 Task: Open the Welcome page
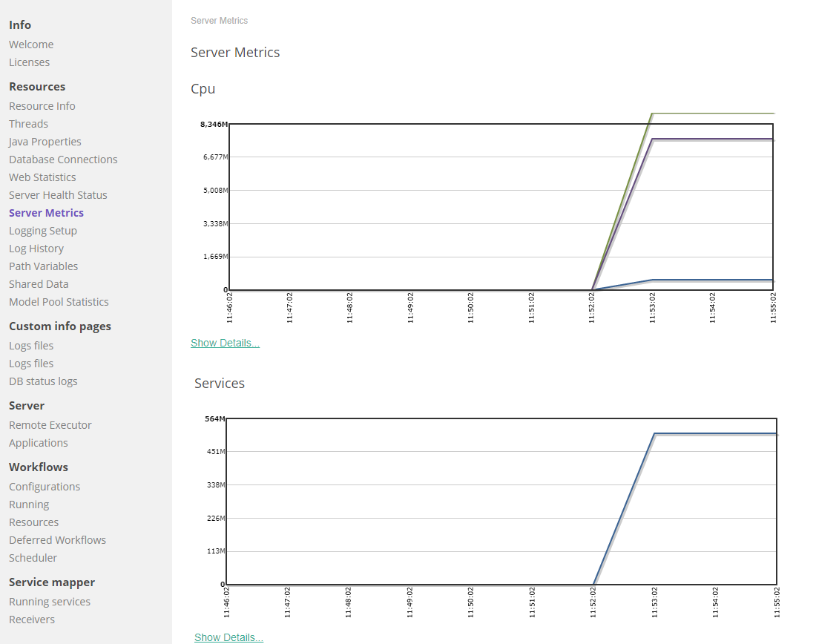click(x=31, y=44)
